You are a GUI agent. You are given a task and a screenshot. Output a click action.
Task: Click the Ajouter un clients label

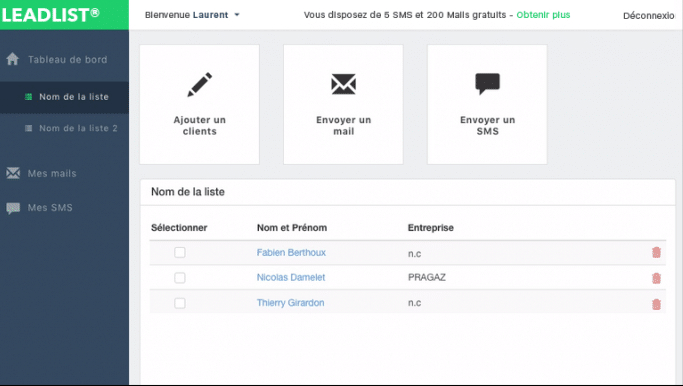click(199, 125)
